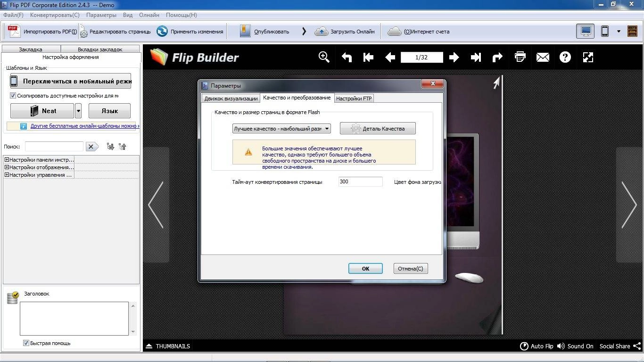644x362 pixels.
Task: Open help question mark icon
Action: coord(565,57)
